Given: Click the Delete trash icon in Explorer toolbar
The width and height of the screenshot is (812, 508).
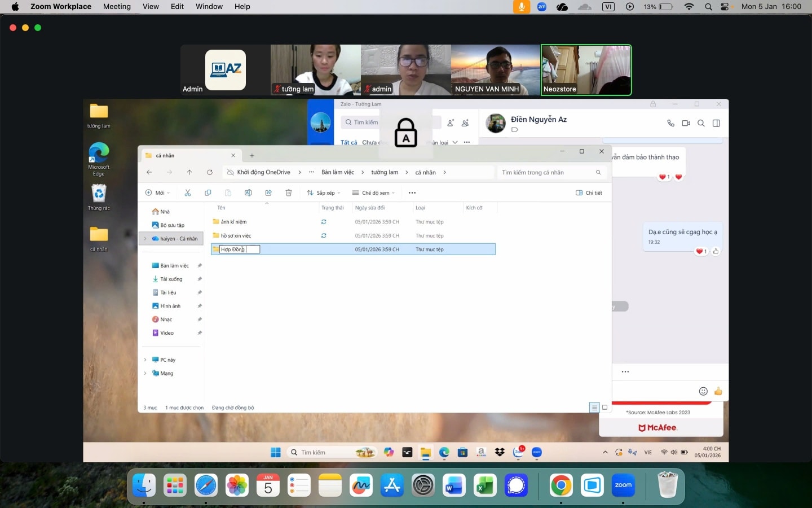Looking at the screenshot, I should tap(289, 193).
